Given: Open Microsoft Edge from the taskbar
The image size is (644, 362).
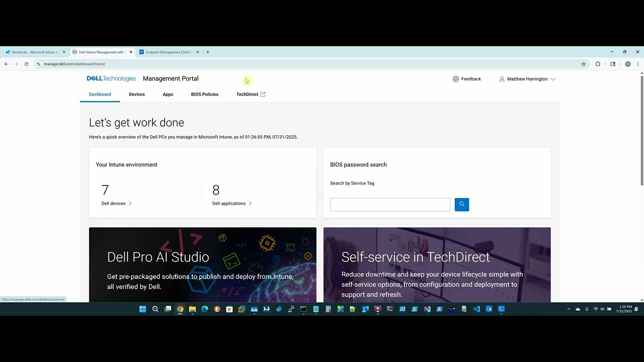Looking at the screenshot, I should pos(205,309).
